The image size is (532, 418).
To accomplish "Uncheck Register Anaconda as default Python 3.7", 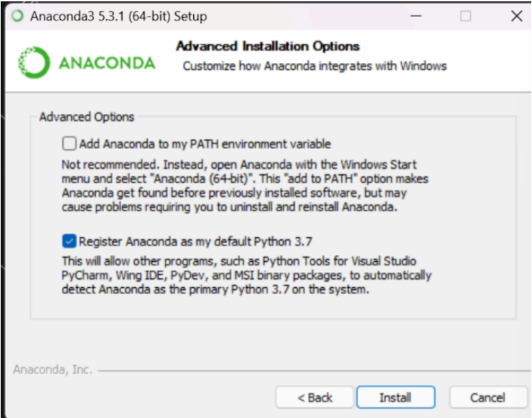I will 69,241.
